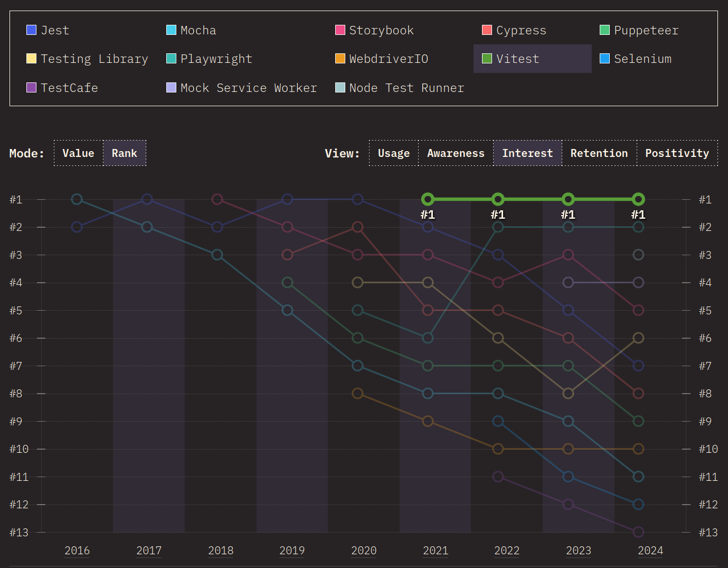Click Vitest 2021 rank #1 data point
Viewport: 728px width, 568px height.
(428, 199)
